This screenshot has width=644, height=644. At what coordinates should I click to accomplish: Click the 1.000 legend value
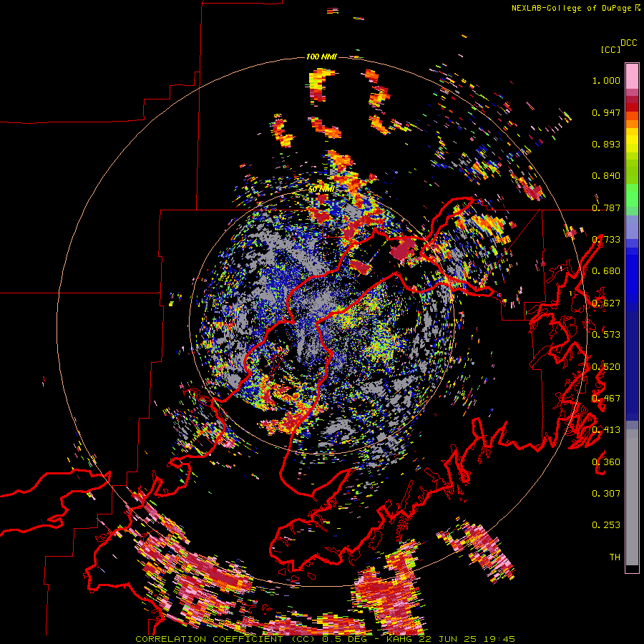point(606,80)
